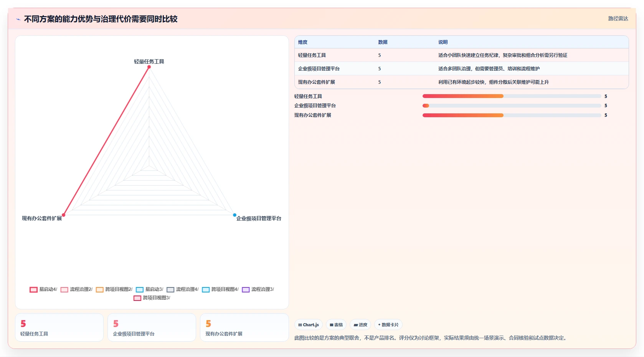Toggle the 易启动4/ legend series
This screenshot has height=357, width=644.
coord(43,289)
